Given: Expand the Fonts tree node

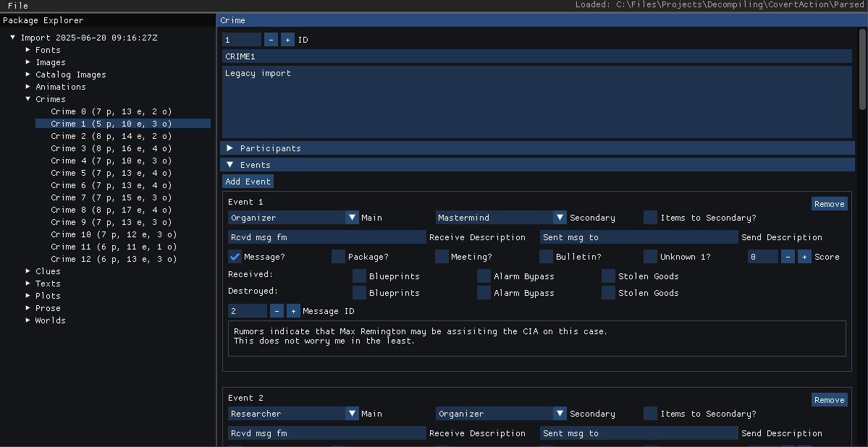Looking at the screenshot, I should [x=28, y=50].
